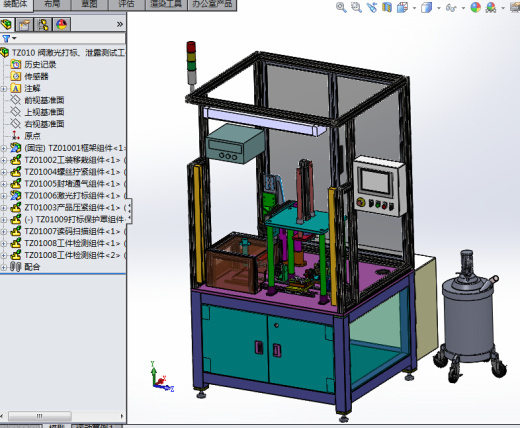Click the XYZ coordinate triad
This screenshot has width=520, height=428.
tap(162, 377)
